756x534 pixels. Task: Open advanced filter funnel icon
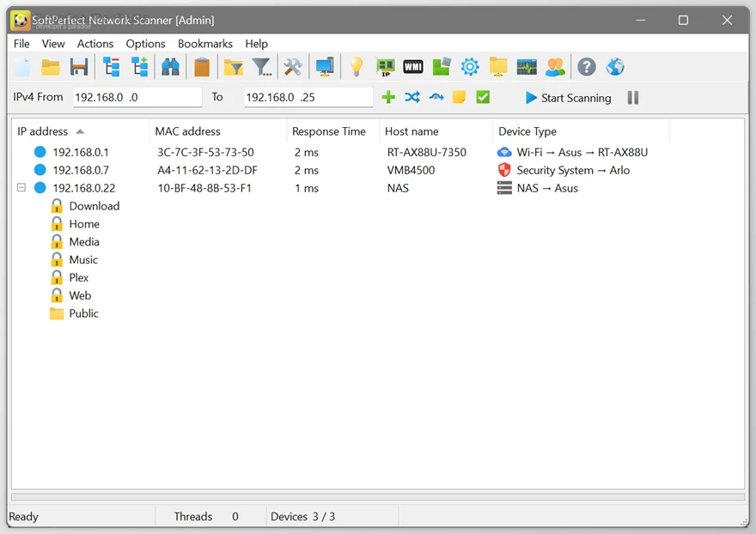(x=262, y=67)
